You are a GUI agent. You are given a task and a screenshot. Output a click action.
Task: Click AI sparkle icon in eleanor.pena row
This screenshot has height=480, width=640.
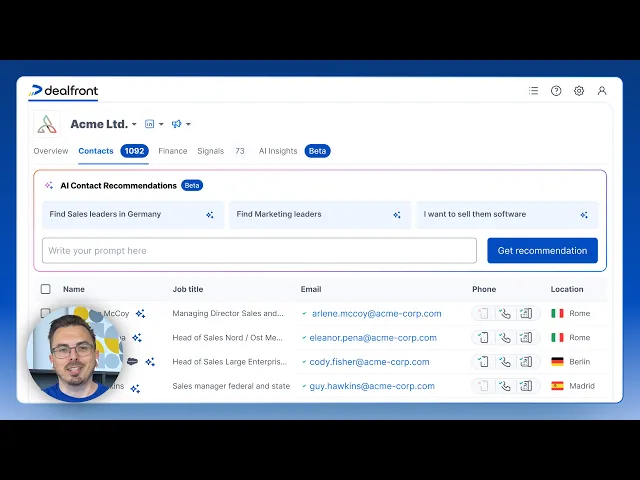pyautogui.click(x=137, y=338)
